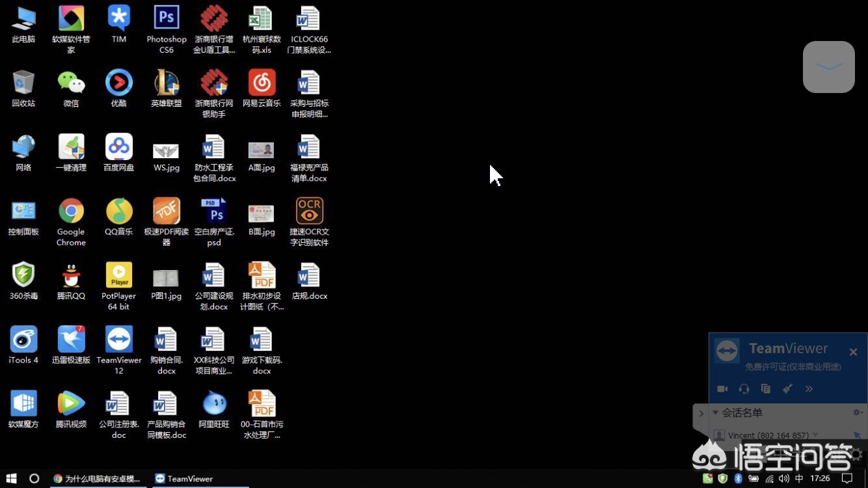Expand more TeamViewer functions double-chevron

coord(809,388)
